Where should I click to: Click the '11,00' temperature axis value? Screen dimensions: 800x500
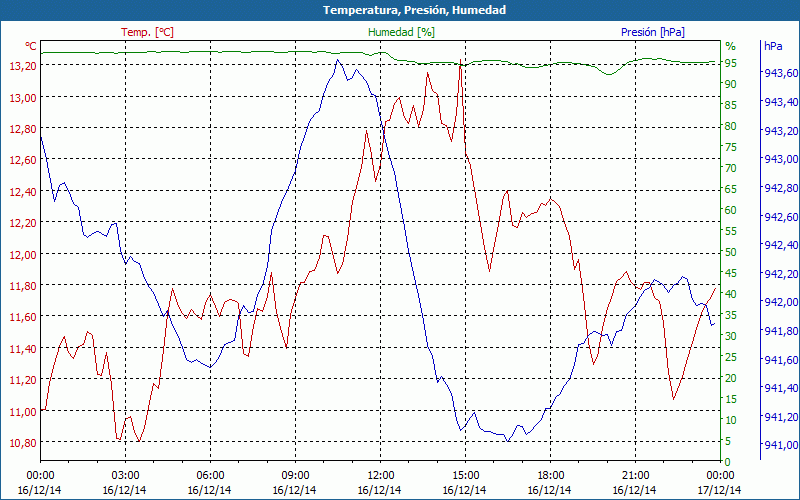23,412
